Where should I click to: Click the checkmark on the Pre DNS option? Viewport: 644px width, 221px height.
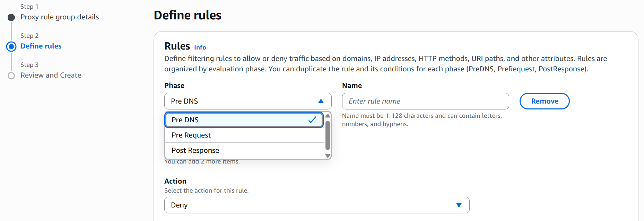click(x=312, y=120)
